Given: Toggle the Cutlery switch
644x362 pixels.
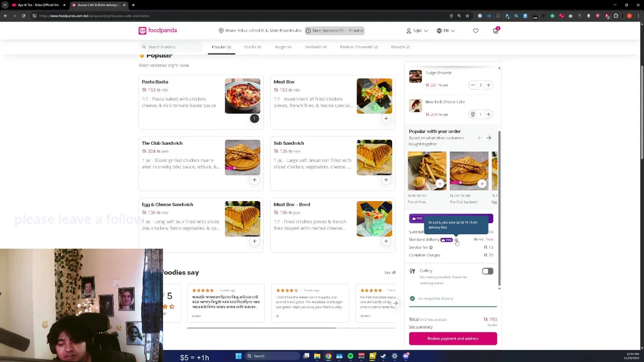Looking at the screenshot, I should pos(488,271).
